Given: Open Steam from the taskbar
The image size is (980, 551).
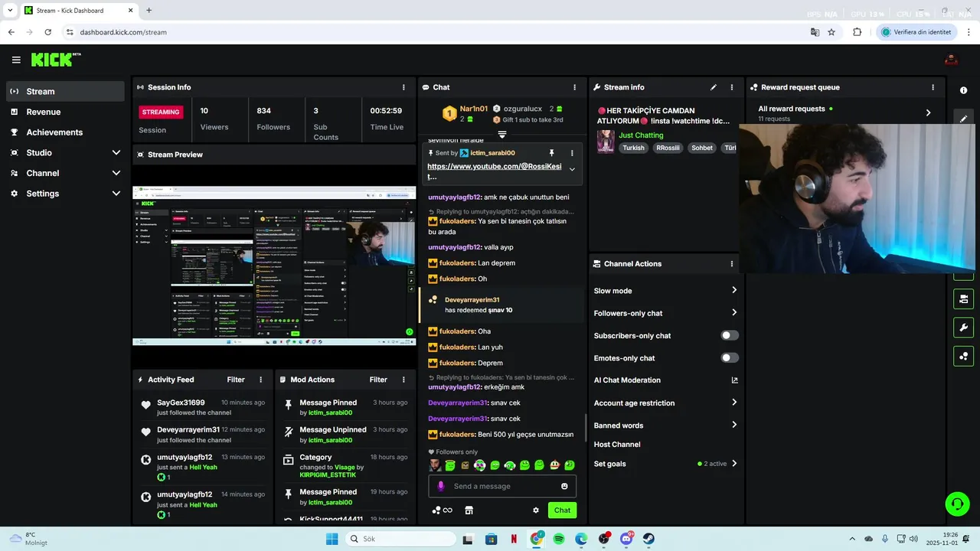Looking at the screenshot, I should 648,539.
